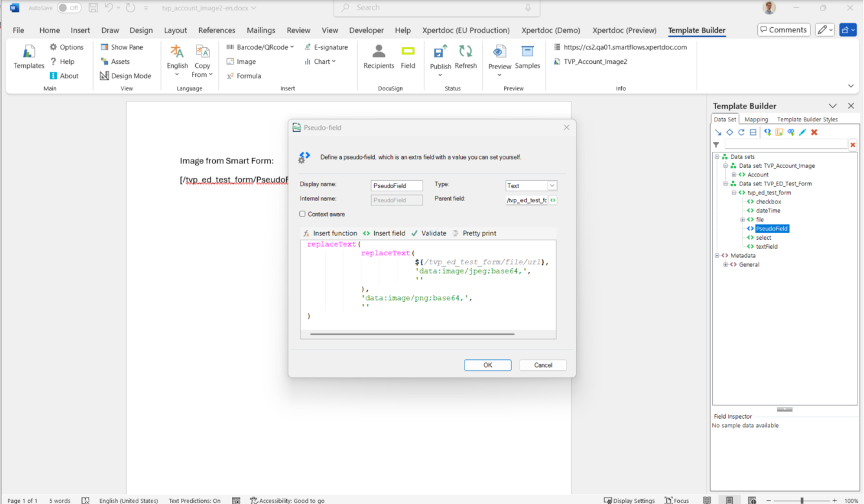Click the diamond icon in the Data Set toolbar
The width and height of the screenshot is (864, 504).
pos(730,132)
